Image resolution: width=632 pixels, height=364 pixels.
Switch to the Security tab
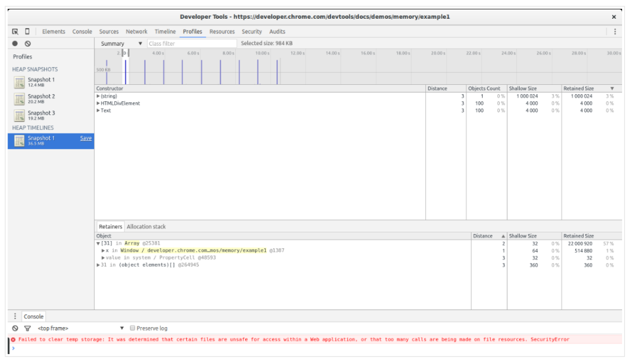pyautogui.click(x=252, y=32)
